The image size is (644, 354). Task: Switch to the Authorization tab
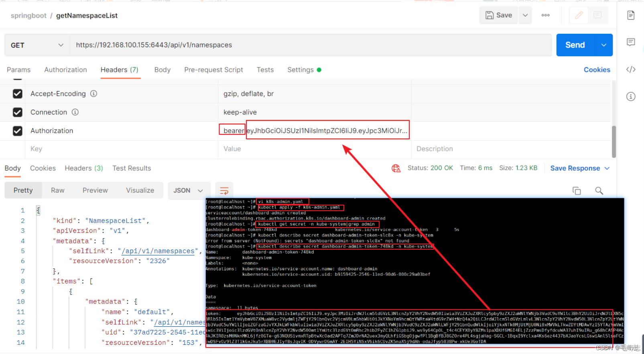click(65, 70)
